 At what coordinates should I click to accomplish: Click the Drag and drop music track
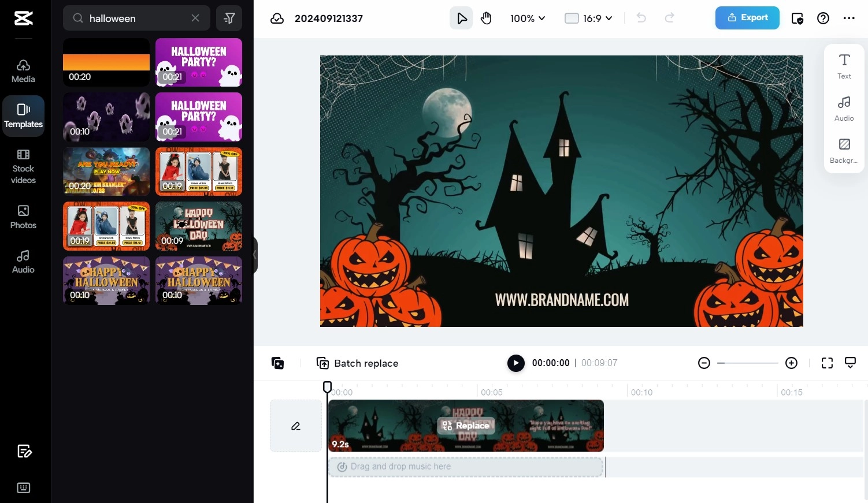click(466, 467)
